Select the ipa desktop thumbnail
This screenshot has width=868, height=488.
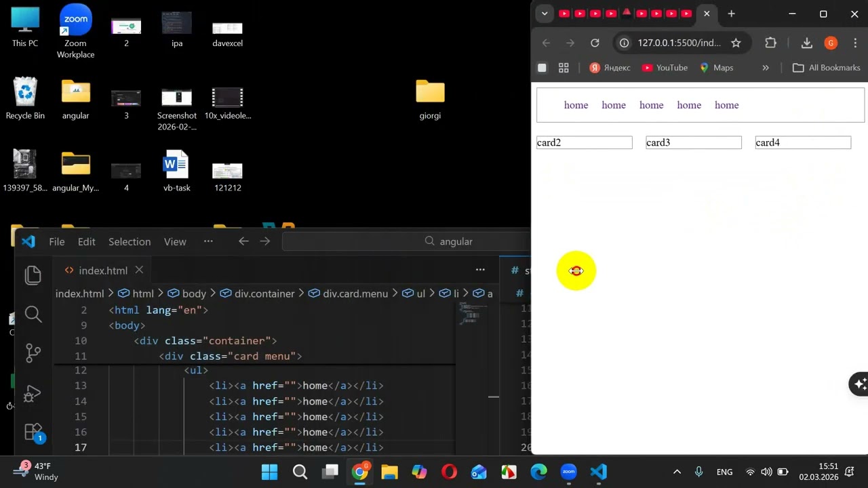176,27
